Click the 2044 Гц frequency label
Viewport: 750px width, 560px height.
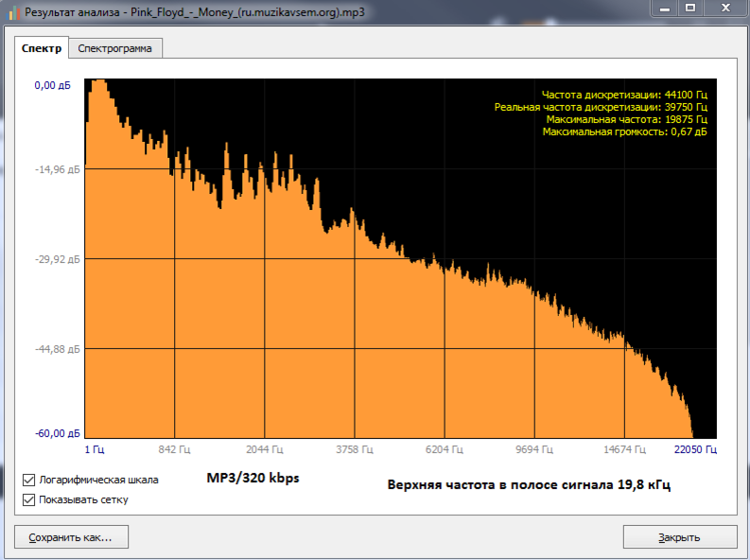click(265, 449)
